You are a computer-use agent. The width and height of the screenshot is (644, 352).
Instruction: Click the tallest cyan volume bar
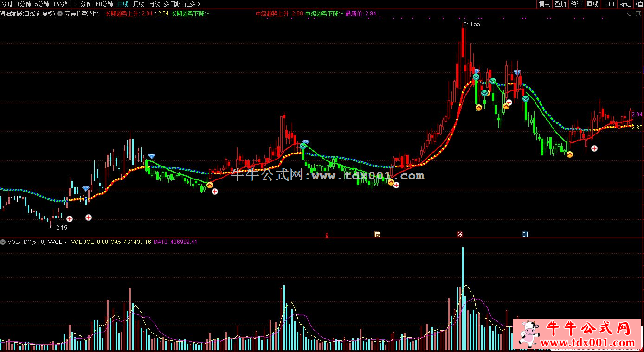(463, 298)
